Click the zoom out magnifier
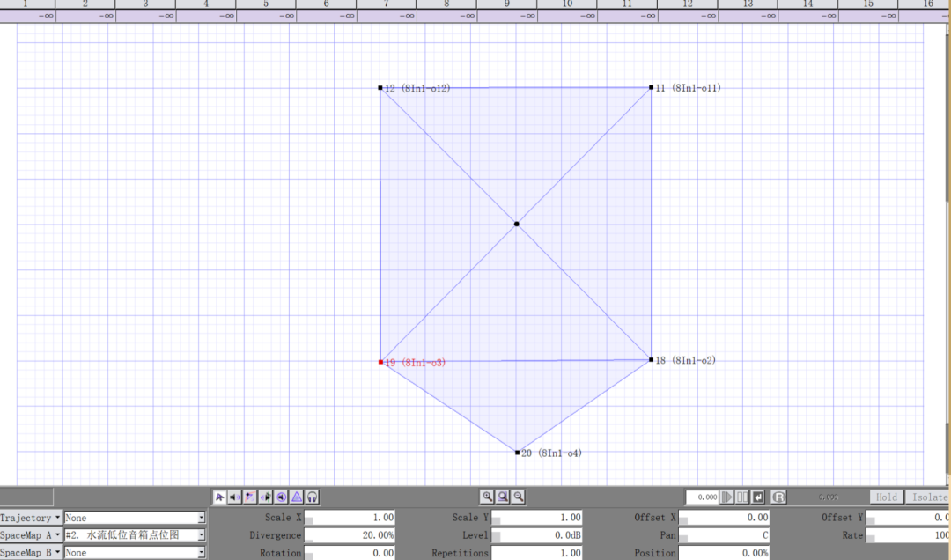 pos(519,497)
